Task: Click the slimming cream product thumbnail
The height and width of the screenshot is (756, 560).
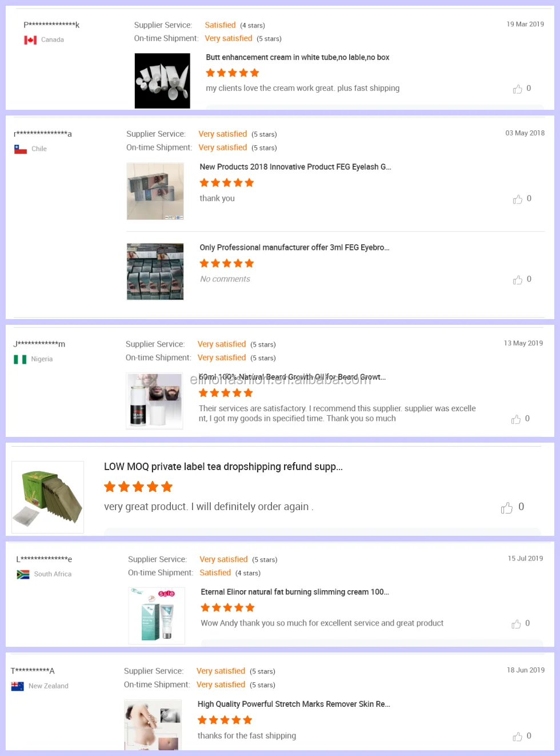Action: click(x=157, y=615)
